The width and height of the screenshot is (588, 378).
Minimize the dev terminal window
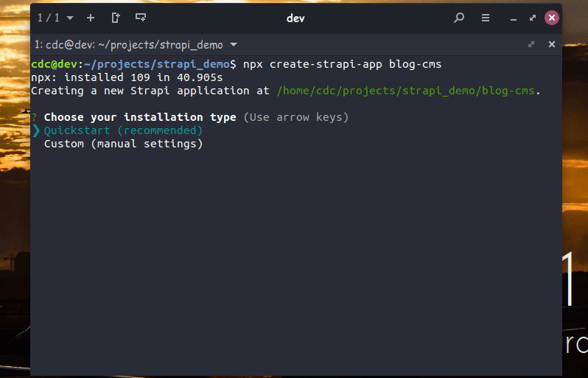tap(514, 18)
